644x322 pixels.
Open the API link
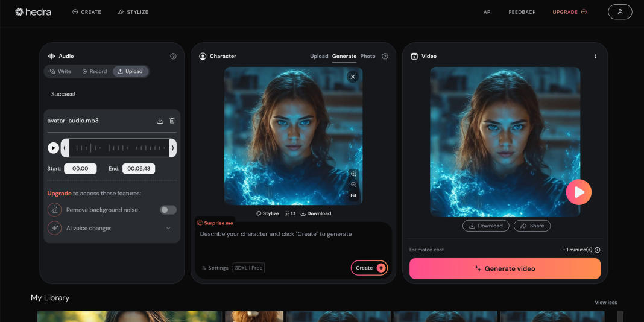coord(487,12)
